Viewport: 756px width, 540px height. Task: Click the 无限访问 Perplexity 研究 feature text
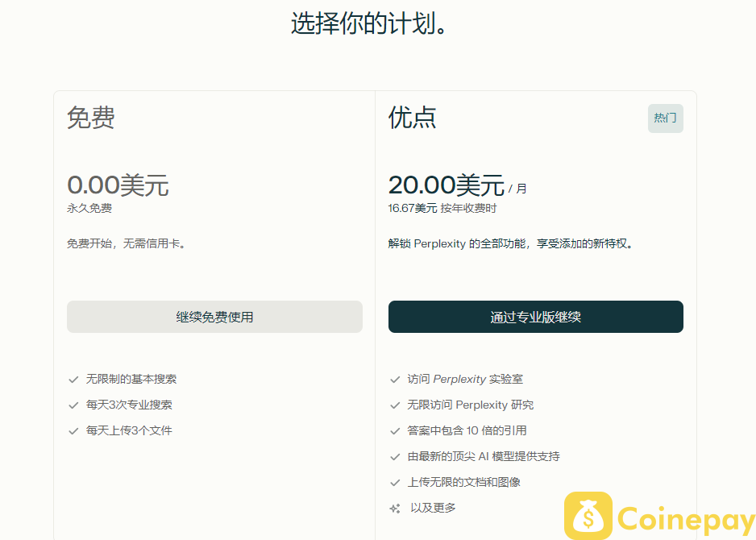tap(471, 405)
